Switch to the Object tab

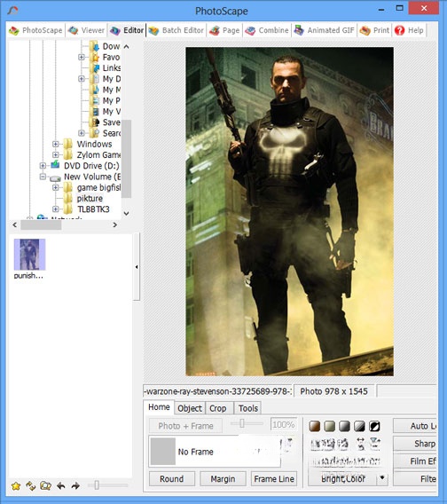[x=190, y=408]
